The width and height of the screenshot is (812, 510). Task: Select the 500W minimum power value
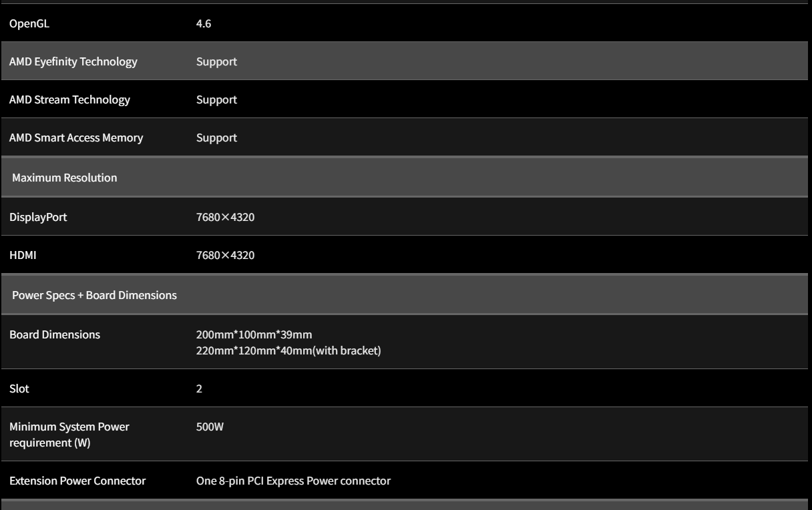pyautogui.click(x=210, y=427)
